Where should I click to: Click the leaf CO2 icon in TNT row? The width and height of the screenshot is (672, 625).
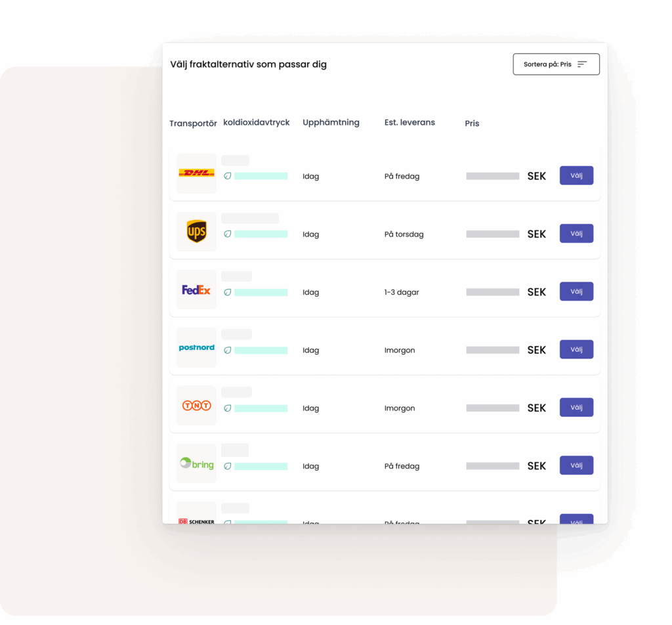[228, 408]
